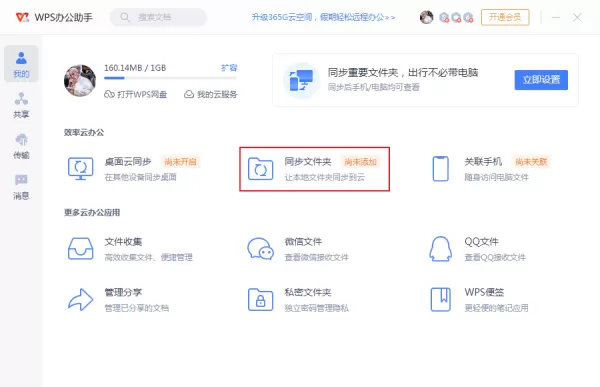Click the 关联手机 phone icon
The width and height of the screenshot is (600, 387).
(x=440, y=168)
